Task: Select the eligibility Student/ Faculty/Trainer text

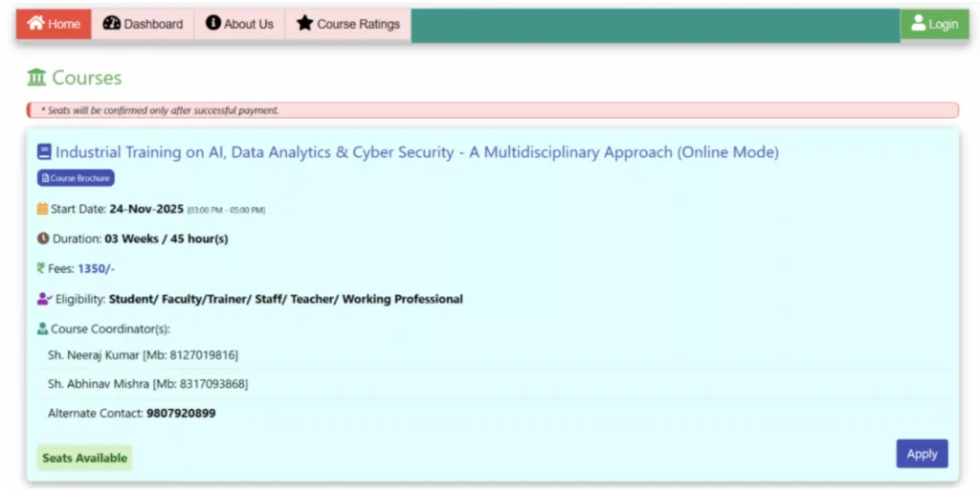Action: [285, 299]
